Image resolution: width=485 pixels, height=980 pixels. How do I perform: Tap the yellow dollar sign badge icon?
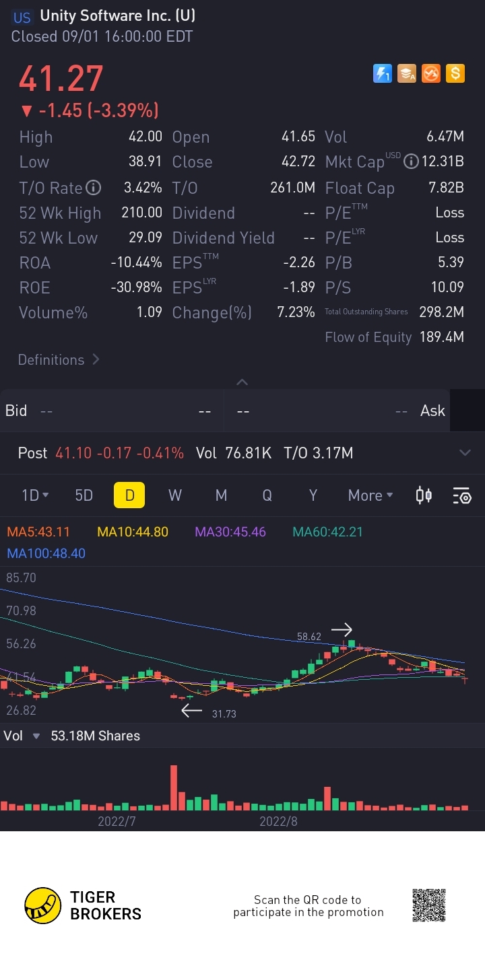pyautogui.click(x=455, y=73)
